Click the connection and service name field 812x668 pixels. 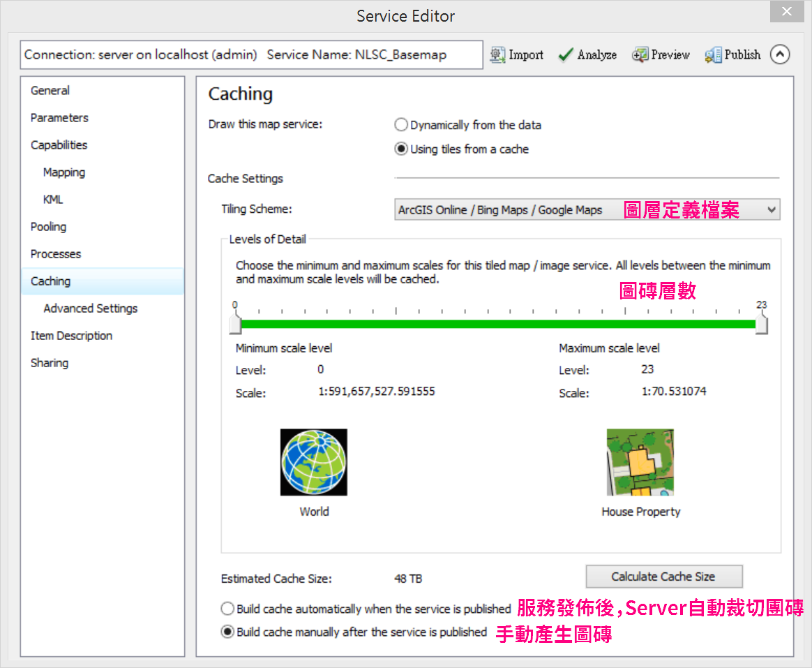click(251, 55)
